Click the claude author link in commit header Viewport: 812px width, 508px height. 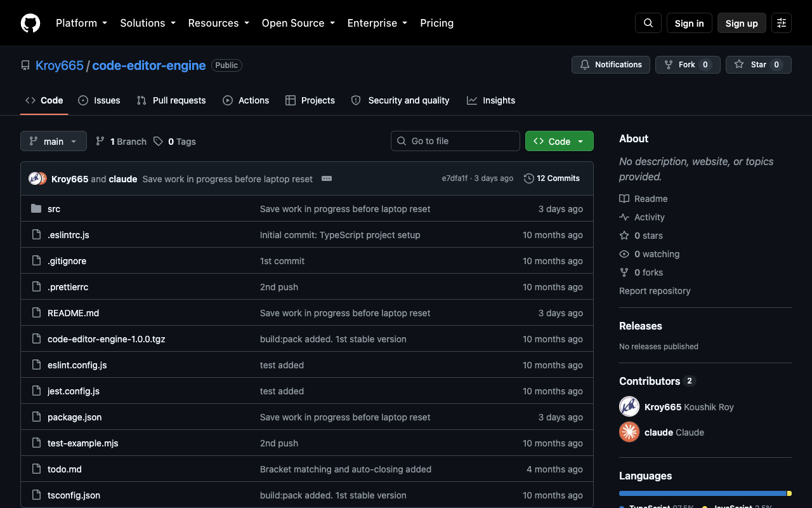click(x=123, y=179)
